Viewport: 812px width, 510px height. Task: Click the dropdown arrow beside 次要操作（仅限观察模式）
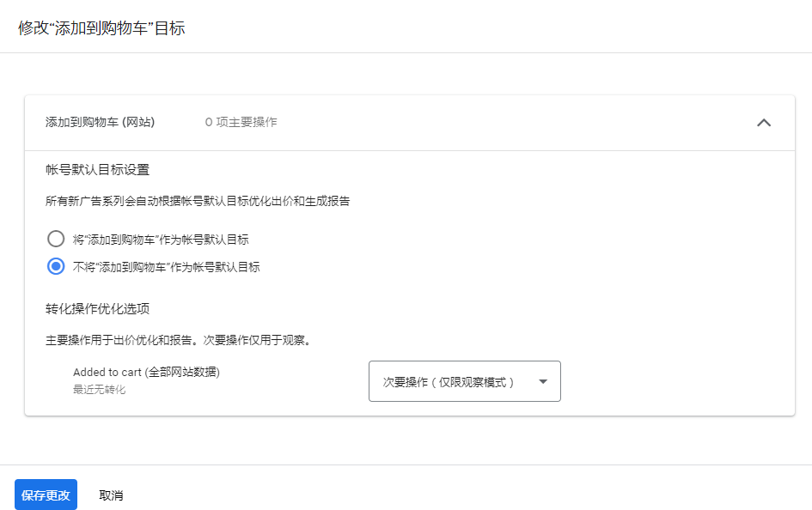pyautogui.click(x=543, y=381)
